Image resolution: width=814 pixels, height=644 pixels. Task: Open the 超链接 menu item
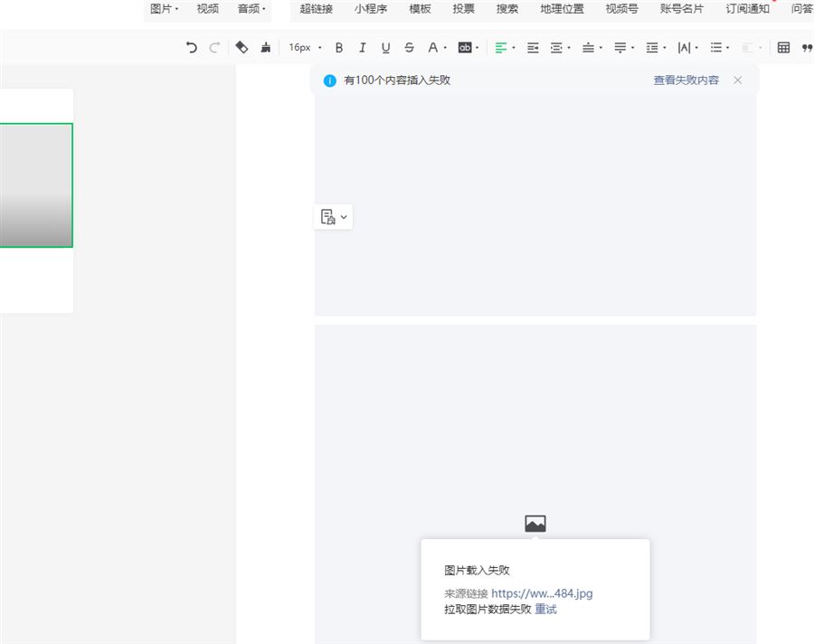click(317, 9)
